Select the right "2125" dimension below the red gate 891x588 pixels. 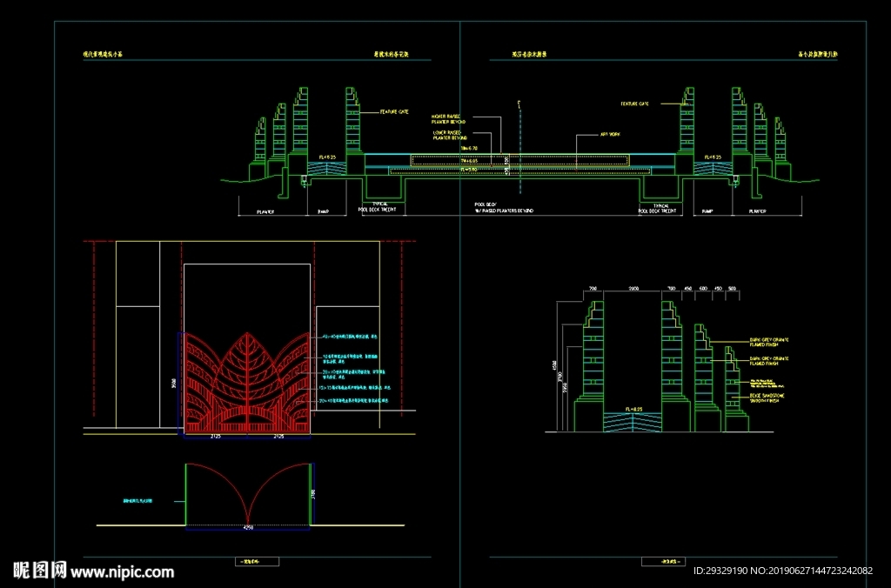tap(278, 437)
